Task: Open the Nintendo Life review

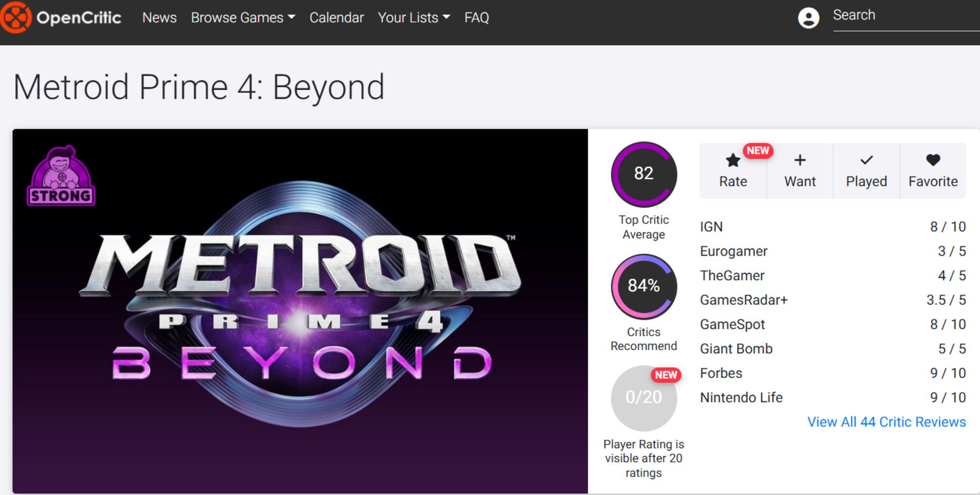Action: point(741,398)
